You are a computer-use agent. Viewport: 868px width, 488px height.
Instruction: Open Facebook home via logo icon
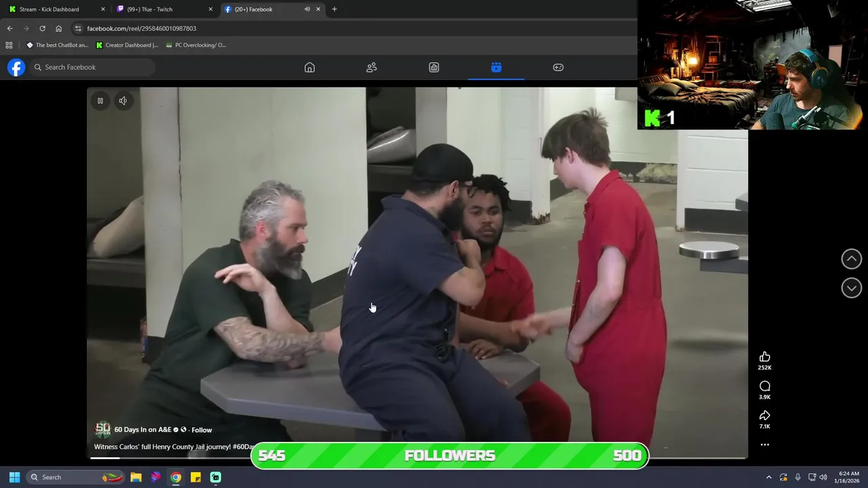click(16, 67)
